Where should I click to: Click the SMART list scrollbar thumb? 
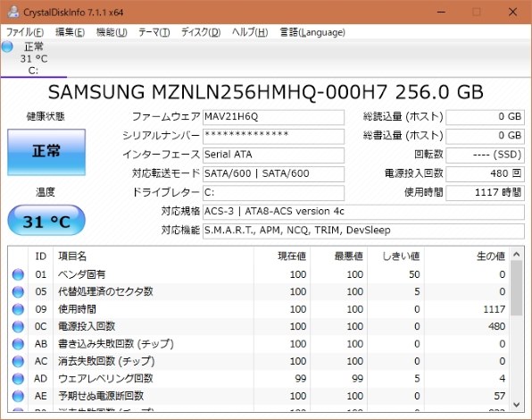pos(517,289)
